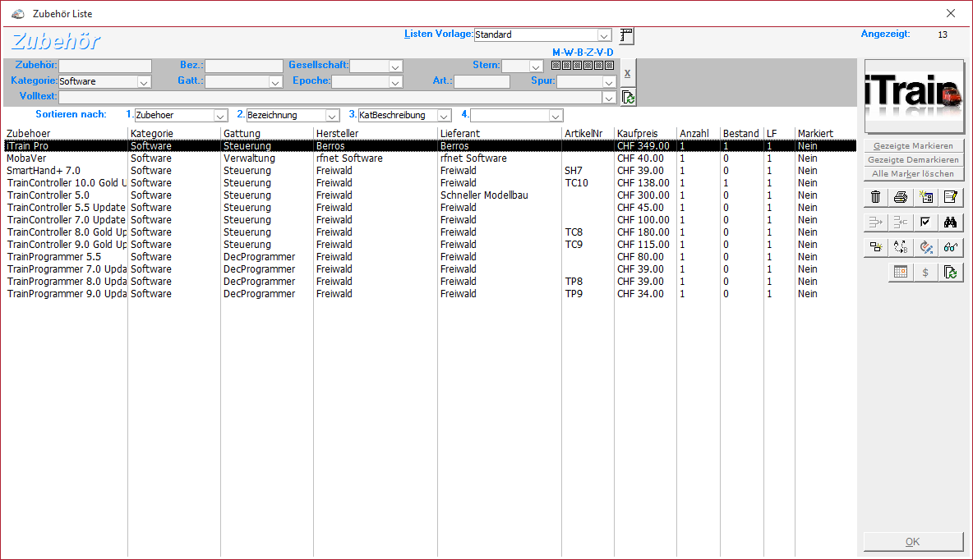Click the Gezeigte Markieren button
The width and height of the screenshot is (973, 560).
[x=914, y=145]
